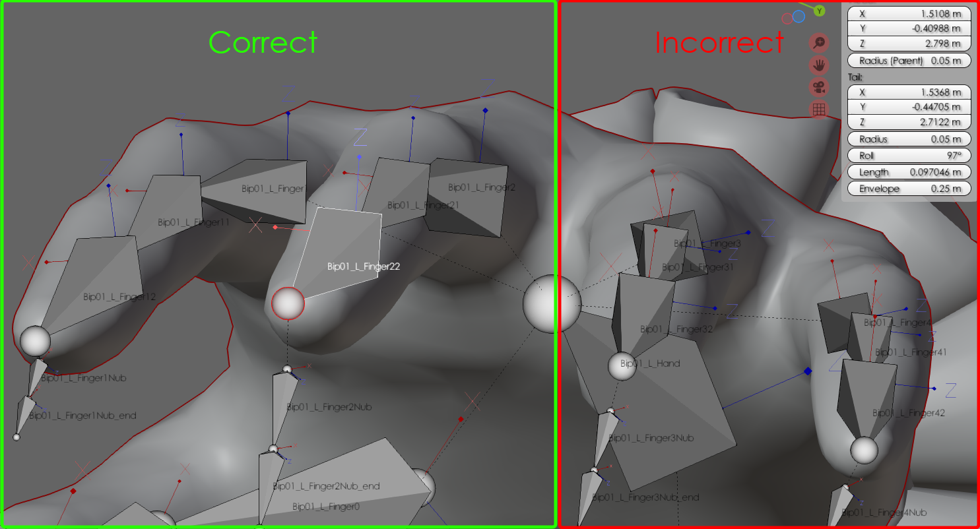
Task: Switch perspective/orthographic with the grid icon
Action: (x=819, y=109)
